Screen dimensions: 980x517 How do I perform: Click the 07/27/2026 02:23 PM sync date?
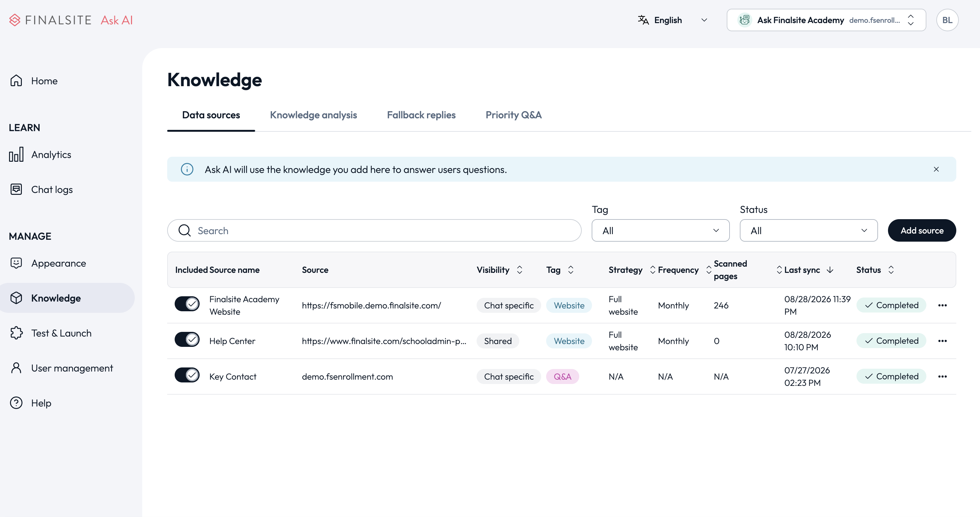click(x=807, y=377)
